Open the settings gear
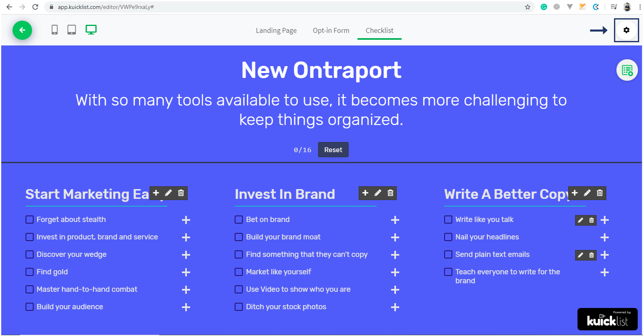 [627, 30]
